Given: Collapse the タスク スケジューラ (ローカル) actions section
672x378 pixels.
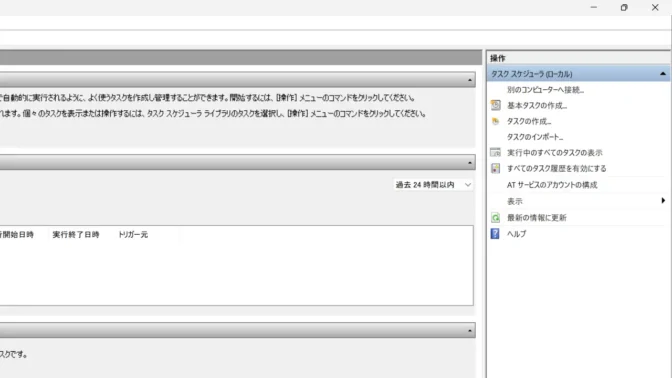Looking at the screenshot, I should tap(663, 74).
